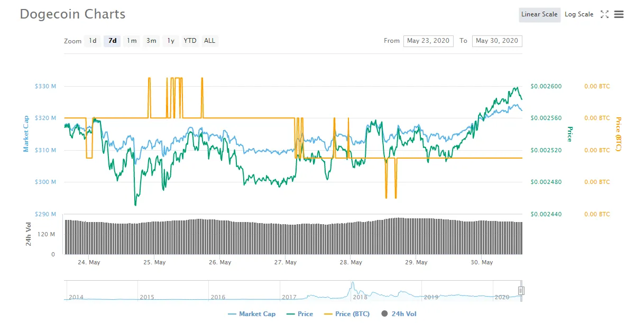Toggle 24h Vol series in legend
This screenshot has height=323, width=644.
click(x=399, y=314)
